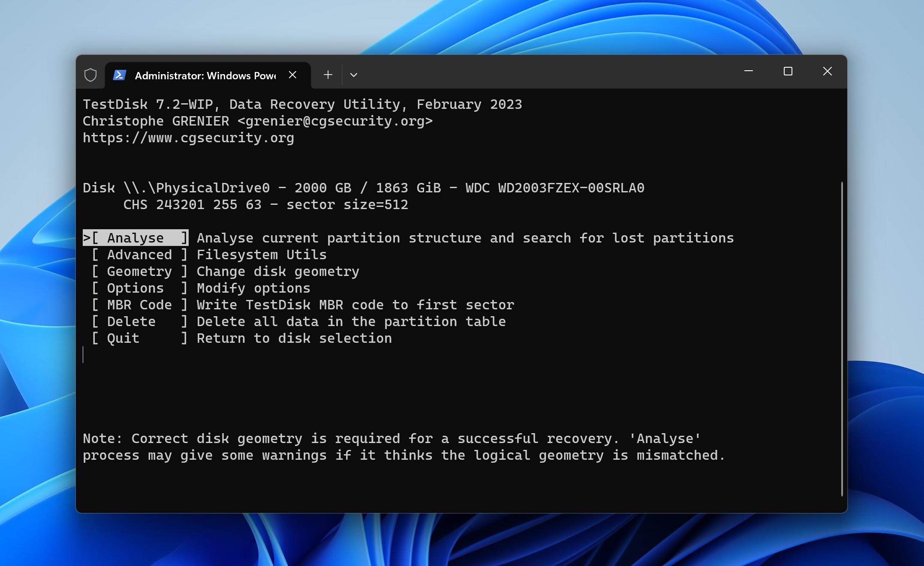
Task: Minimize the terminal window
Action: click(749, 71)
